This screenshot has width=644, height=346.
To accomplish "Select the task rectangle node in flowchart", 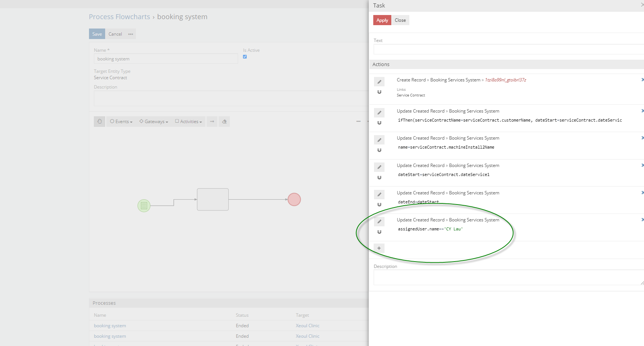I will (213, 199).
